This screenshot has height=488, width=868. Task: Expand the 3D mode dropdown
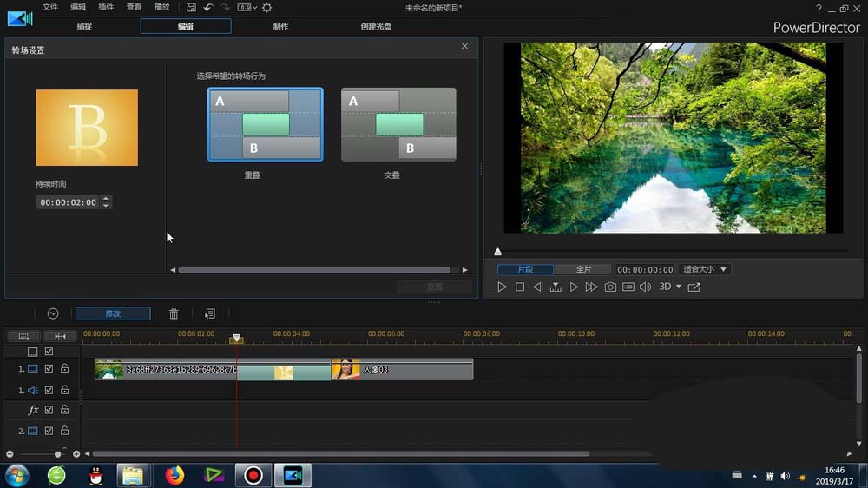pos(679,287)
